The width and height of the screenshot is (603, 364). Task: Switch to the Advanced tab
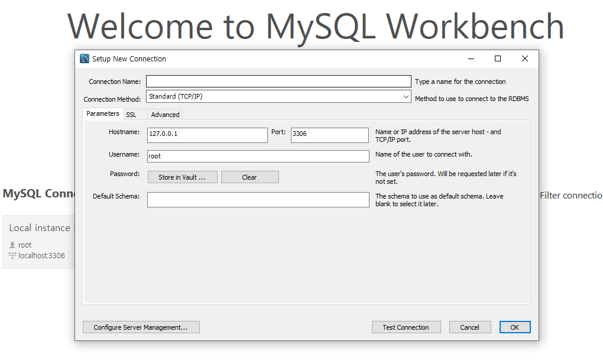[x=164, y=114]
